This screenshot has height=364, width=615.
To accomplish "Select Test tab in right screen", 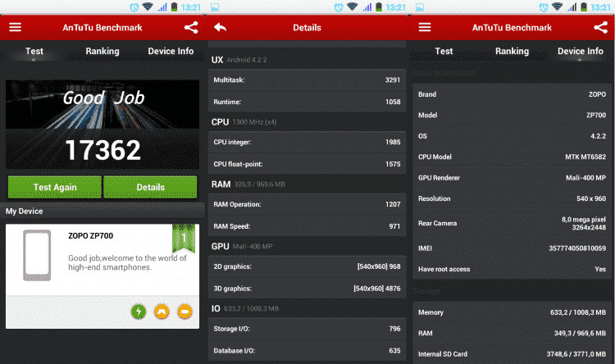I will (x=444, y=52).
